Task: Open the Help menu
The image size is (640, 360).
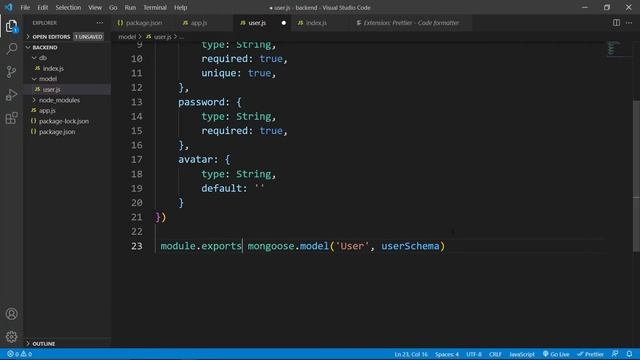Action: 180,7
